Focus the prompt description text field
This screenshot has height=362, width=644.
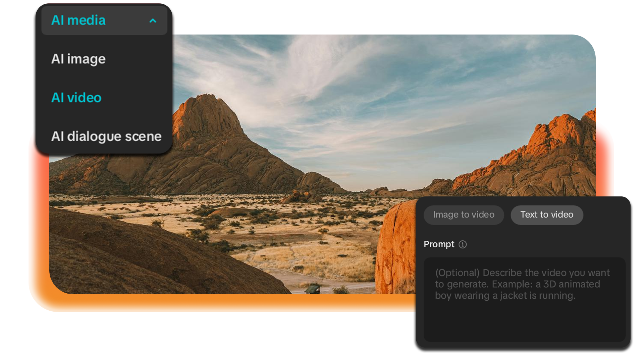click(x=524, y=299)
